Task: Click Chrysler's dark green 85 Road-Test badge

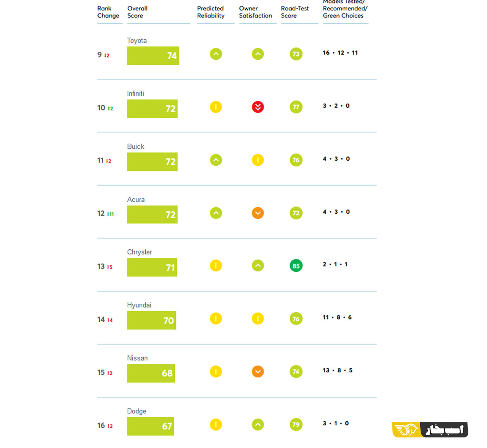Action: tap(296, 266)
